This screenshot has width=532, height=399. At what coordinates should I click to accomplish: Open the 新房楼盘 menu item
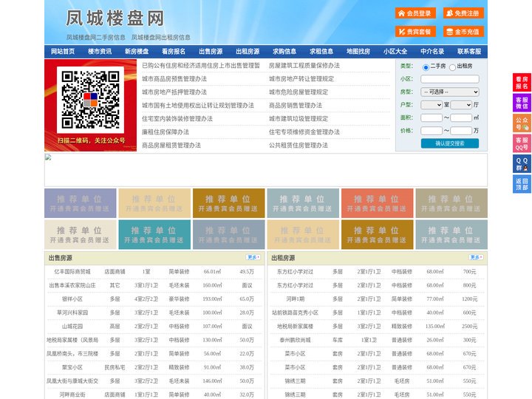pos(137,52)
